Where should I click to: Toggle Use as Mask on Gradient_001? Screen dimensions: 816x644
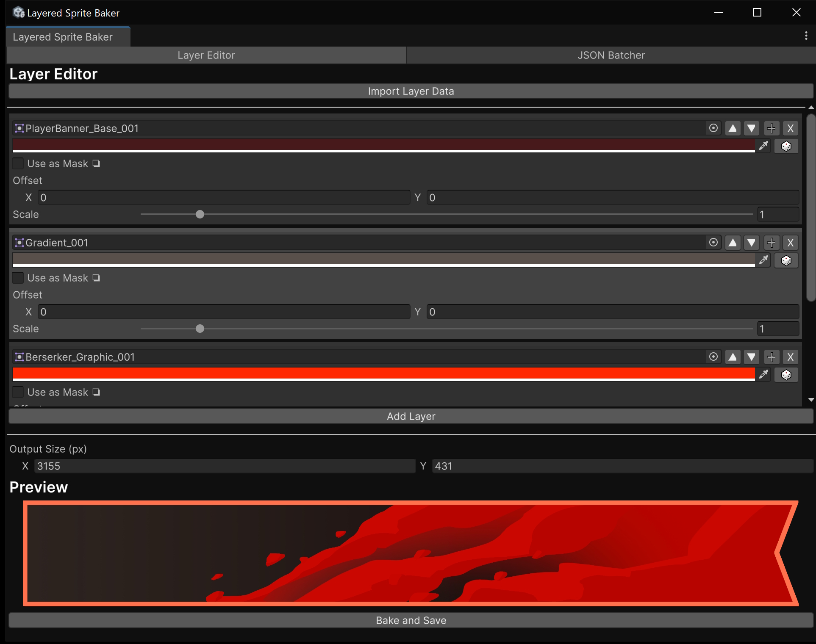[x=18, y=278]
